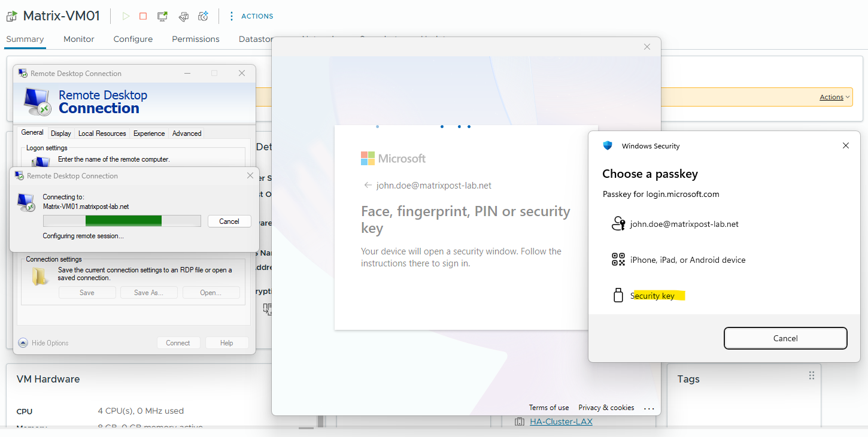The width and height of the screenshot is (868, 437).
Task: Launch the VM console monitor icon
Action: (162, 16)
